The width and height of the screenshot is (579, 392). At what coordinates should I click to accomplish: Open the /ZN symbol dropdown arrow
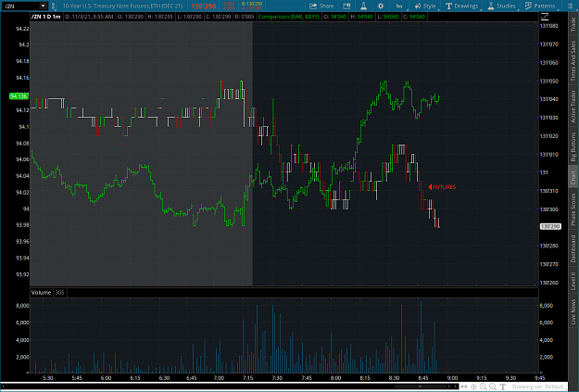pyautogui.click(x=44, y=6)
